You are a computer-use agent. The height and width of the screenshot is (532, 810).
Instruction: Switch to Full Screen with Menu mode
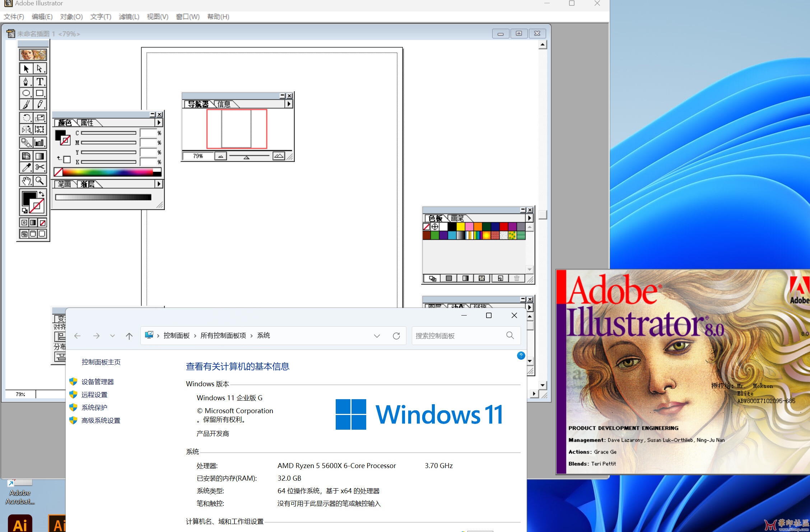[x=33, y=234]
